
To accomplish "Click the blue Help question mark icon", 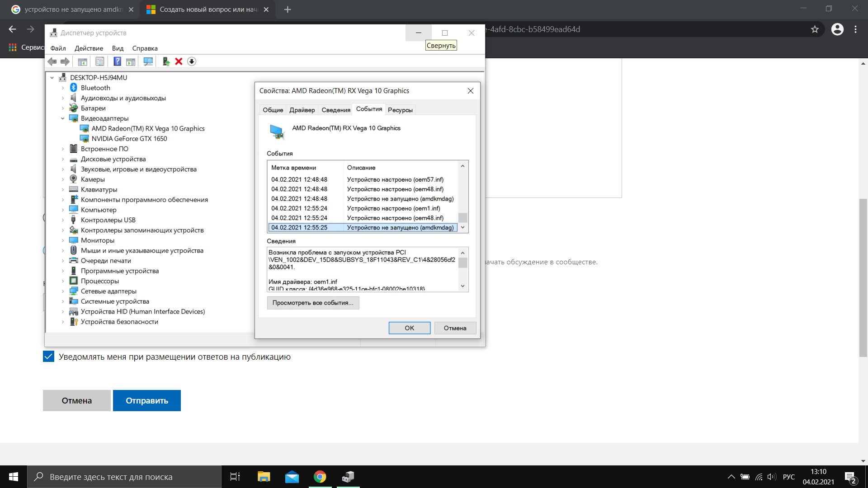I will [x=117, y=61].
